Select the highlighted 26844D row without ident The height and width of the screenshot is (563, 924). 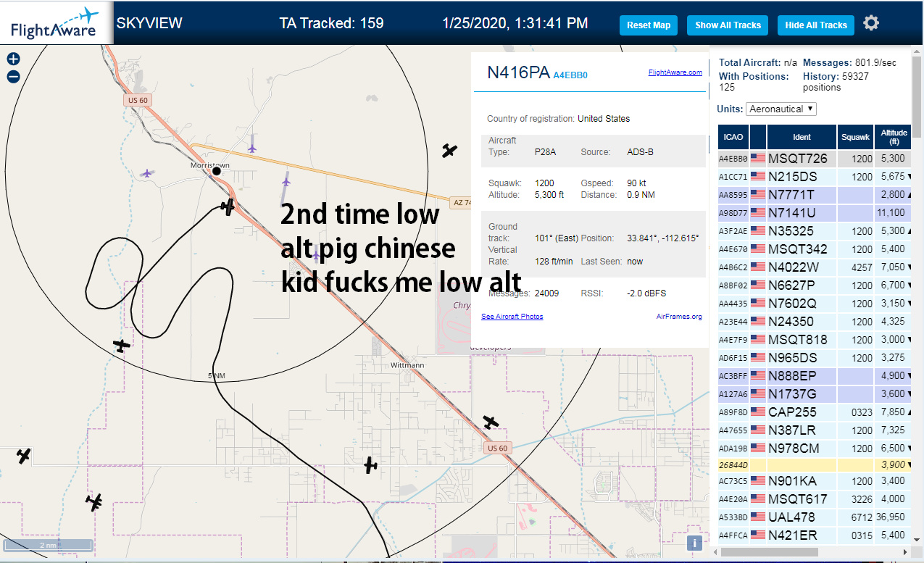[815, 464]
